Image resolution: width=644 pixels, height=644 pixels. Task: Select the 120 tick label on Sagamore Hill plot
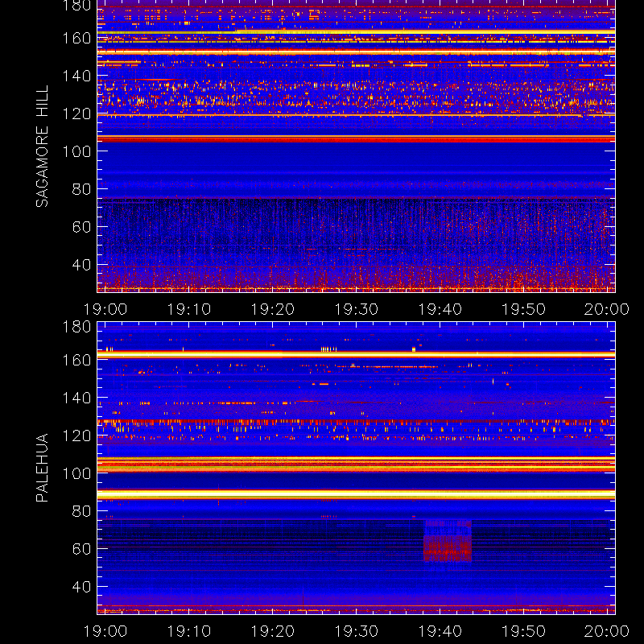(x=76, y=114)
